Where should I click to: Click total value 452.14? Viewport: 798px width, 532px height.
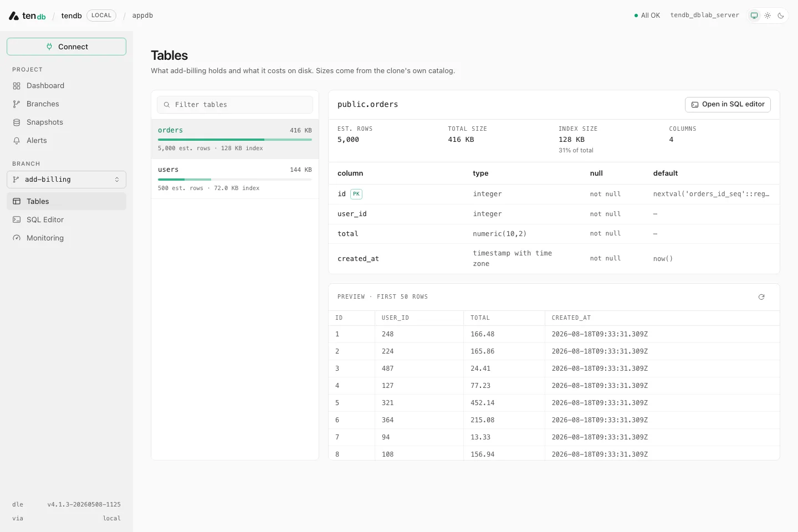pyautogui.click(x=483, y=403)
